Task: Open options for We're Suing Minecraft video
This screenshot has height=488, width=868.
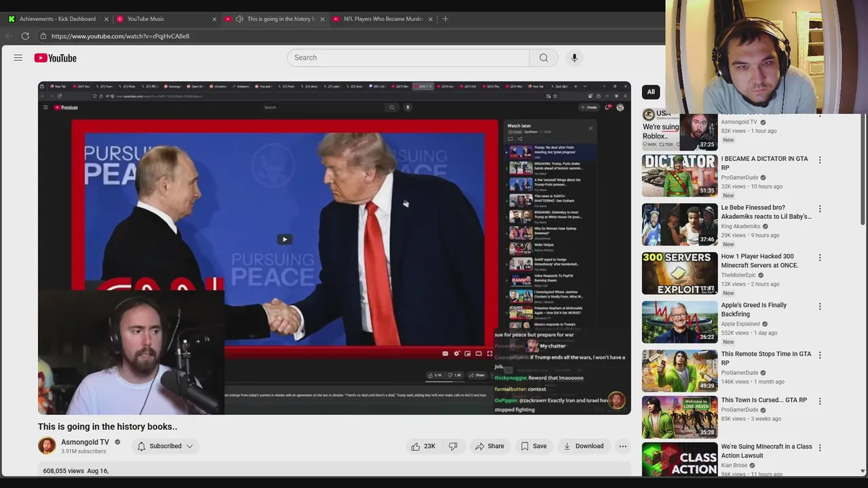Action: [x=820, y=448]
